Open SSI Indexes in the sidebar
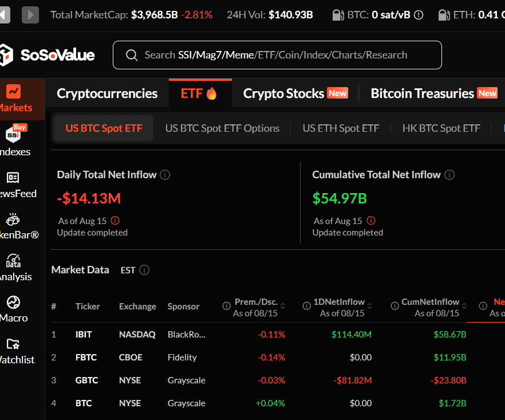The image size is (505, 420). tap(15, 140)
